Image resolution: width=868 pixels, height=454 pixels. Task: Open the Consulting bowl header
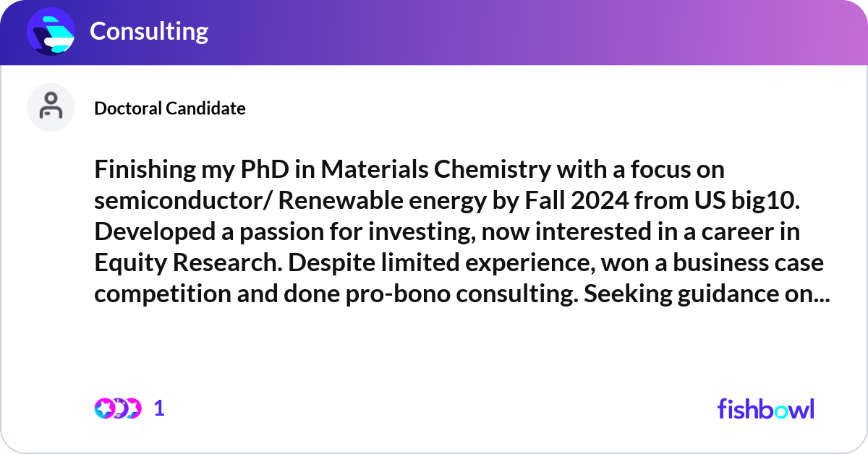pyautogui.click(x=149, y=31)
